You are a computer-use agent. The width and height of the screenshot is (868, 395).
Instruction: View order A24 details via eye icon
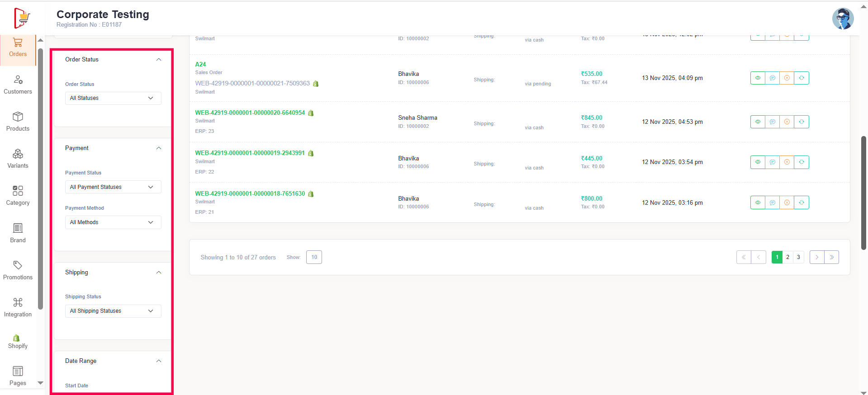tap(758, 78)
